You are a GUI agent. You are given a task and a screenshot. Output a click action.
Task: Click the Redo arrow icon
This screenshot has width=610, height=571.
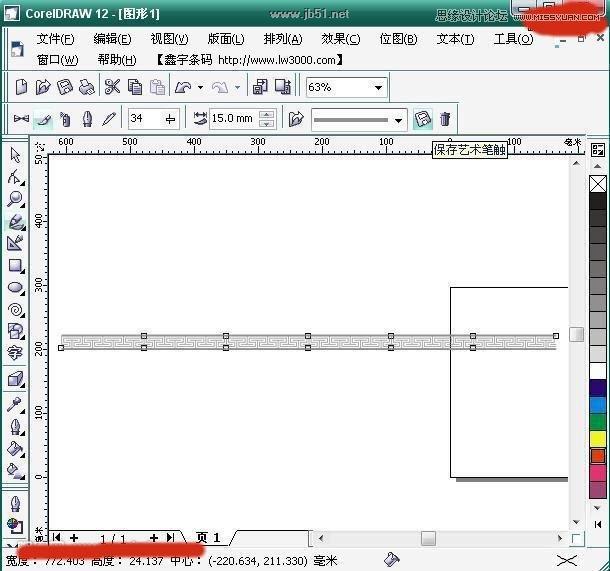point(220,87)
